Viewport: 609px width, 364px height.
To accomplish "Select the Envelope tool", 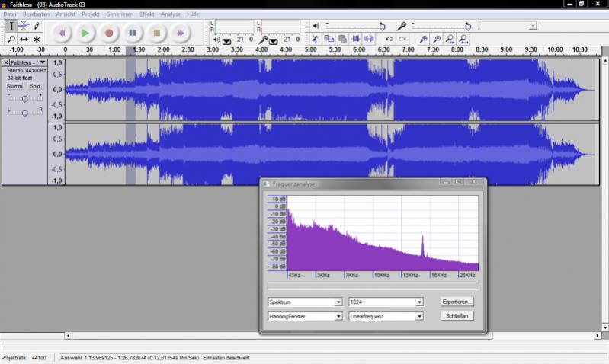I will coord(24,26).
